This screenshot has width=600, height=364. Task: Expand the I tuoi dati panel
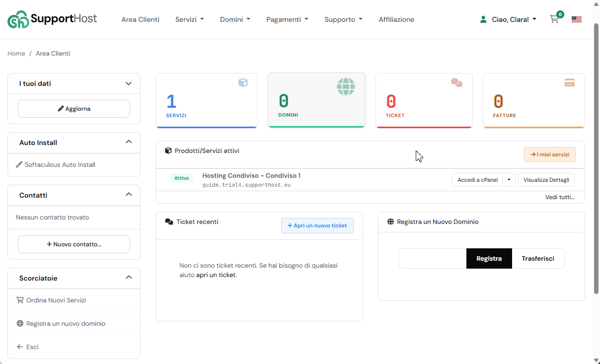click(129, 83)
